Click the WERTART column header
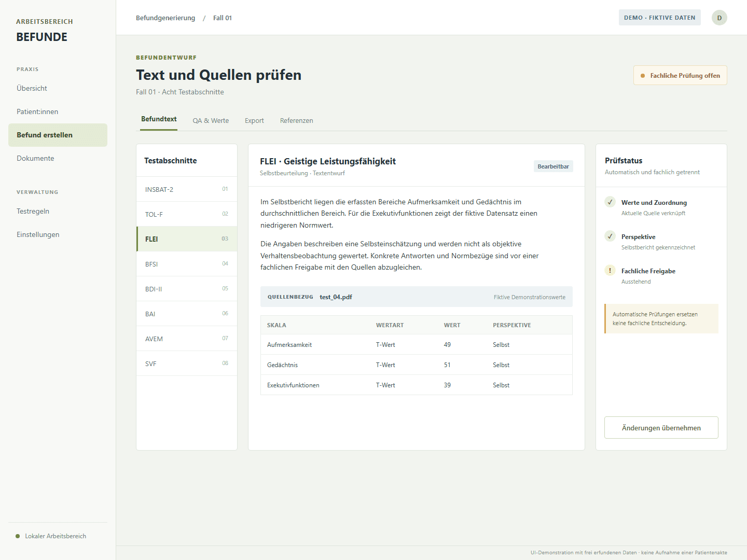This screenshot has width=747, height=560. pyautogui.click(x=390, y=325)
